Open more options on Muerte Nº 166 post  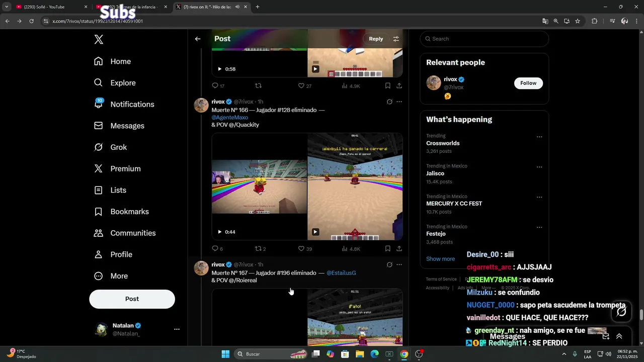click(x=399, y=102)
